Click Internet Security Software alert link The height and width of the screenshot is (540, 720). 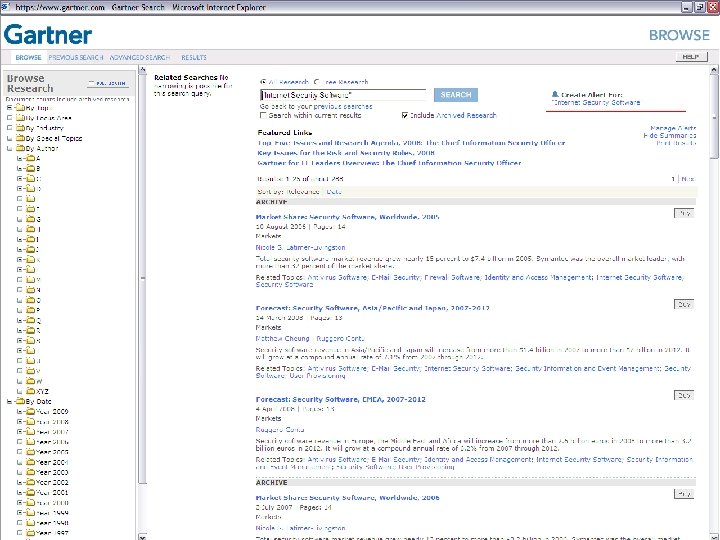[596, 102]
